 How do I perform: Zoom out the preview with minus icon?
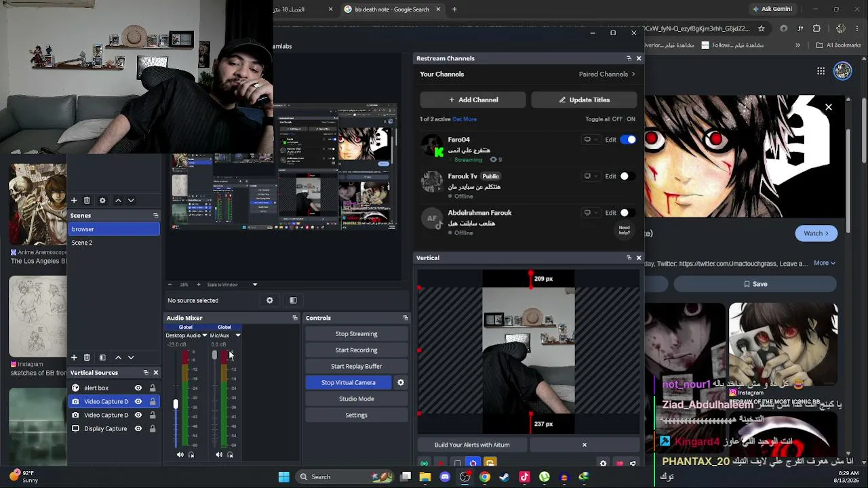[x=170, y=285]
